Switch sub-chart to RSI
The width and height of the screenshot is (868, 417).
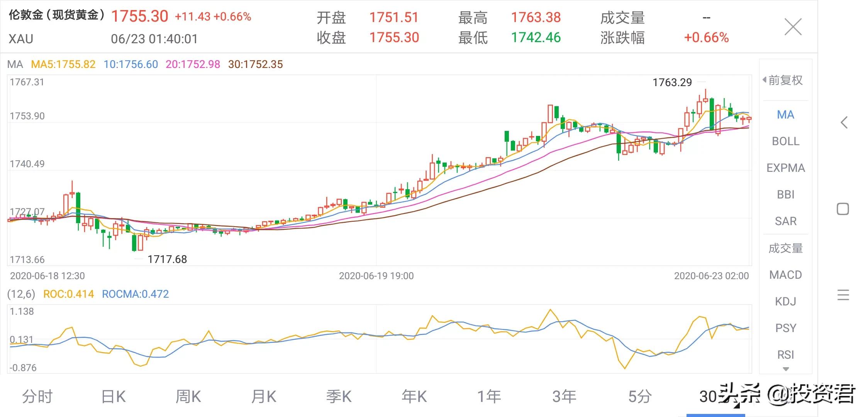[x=785, y=355]
